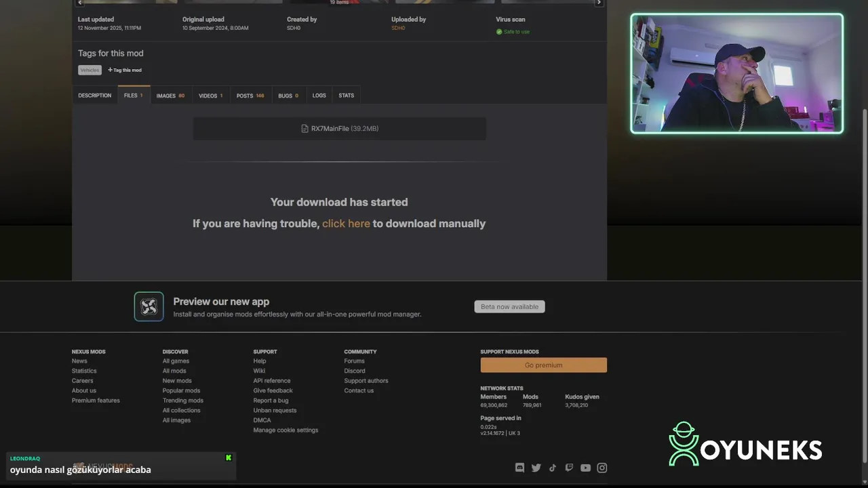Open the Logs tab

tap(319, 96)
